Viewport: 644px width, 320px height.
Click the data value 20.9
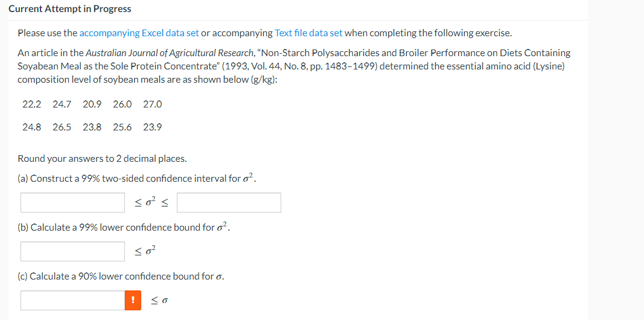coord(92,104)
